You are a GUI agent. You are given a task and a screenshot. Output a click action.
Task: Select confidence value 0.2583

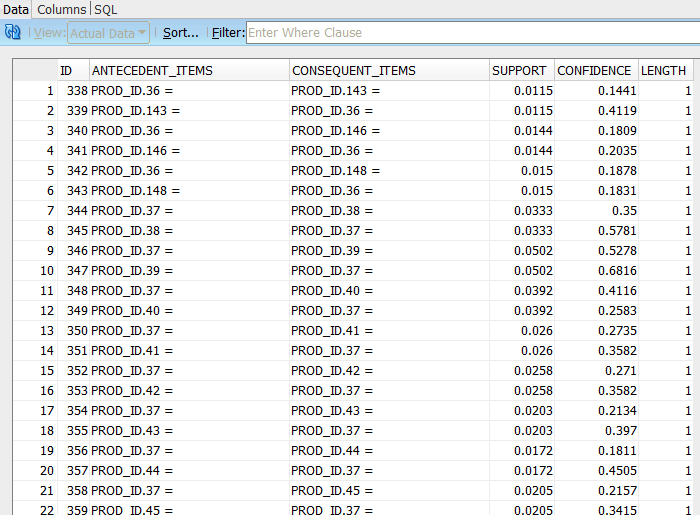pyautogui.click(x=596, y=311)
